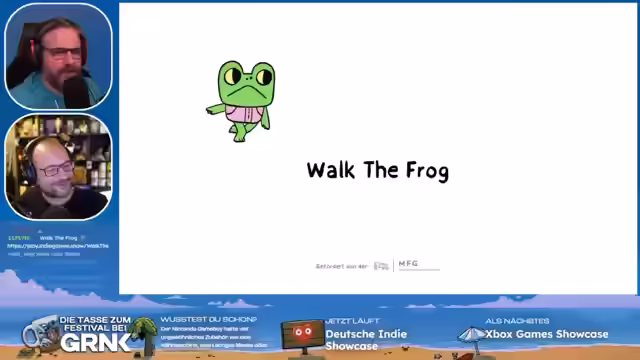640x360 pixels.
Task: Click the Baden-Württemberg crest beside MFG
Action: click(x=381, y=266)
